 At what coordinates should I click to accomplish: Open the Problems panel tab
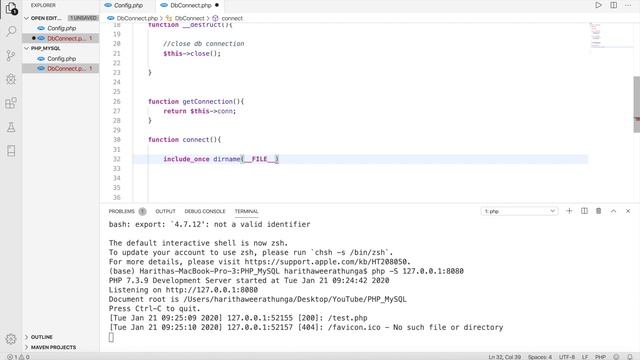[x=122, y=211]
